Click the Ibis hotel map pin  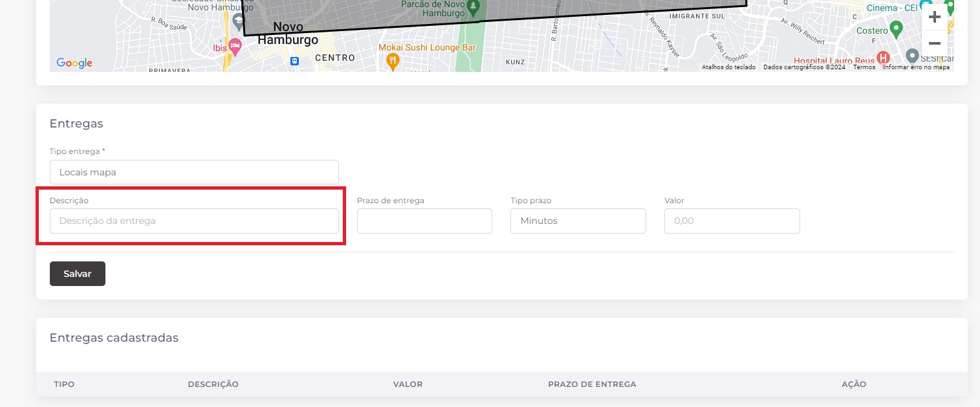pos(235,46)
